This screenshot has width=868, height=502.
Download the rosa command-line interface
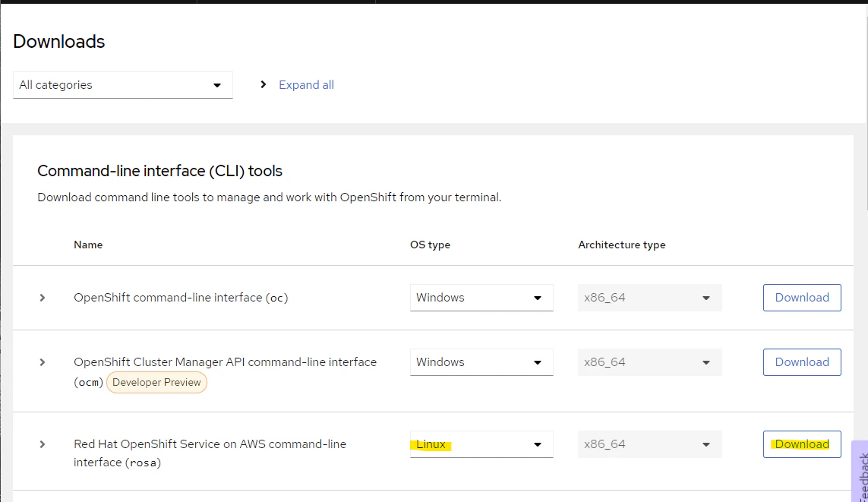(802, 444)
